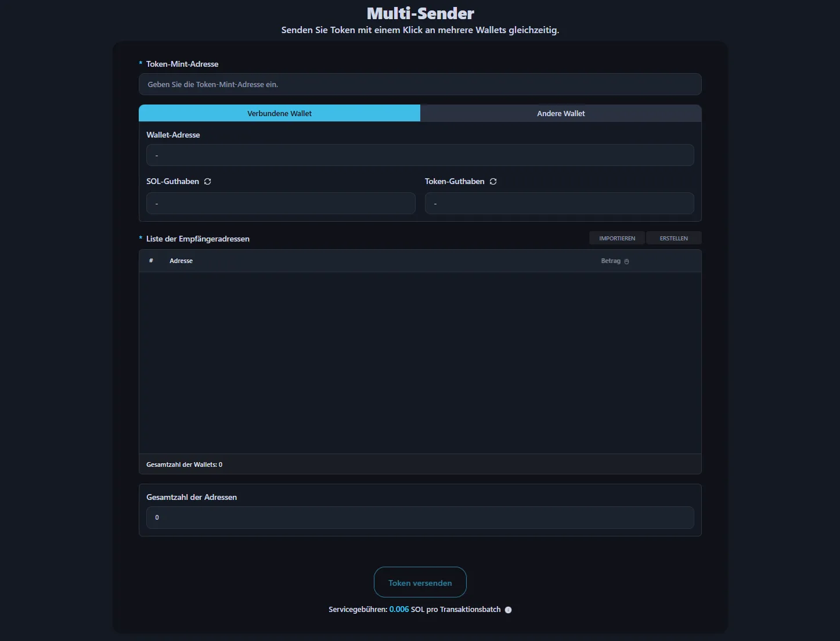Viewport: 840px width, 641px height.
Task: Click the # column header
Action: (x=151, y=261)
